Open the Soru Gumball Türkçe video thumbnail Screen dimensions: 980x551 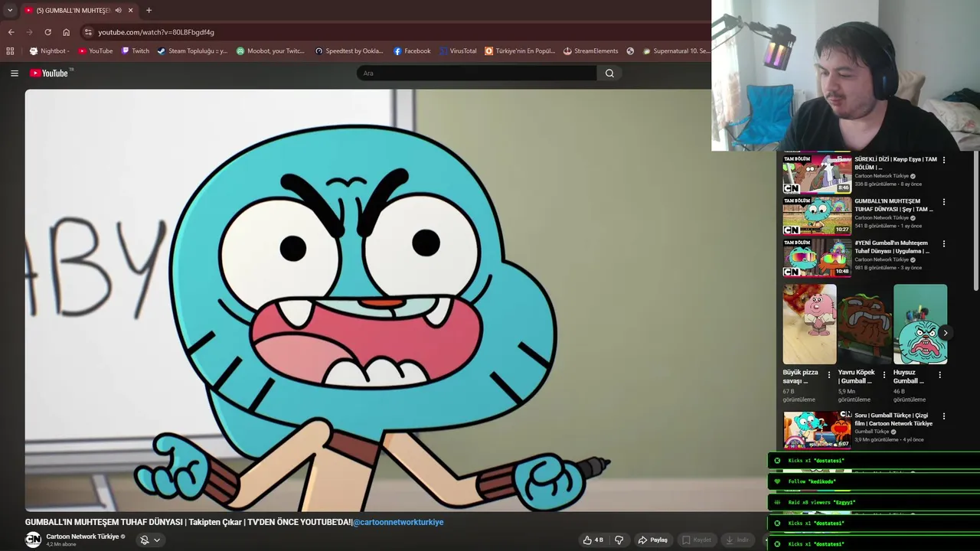(816, 429)
